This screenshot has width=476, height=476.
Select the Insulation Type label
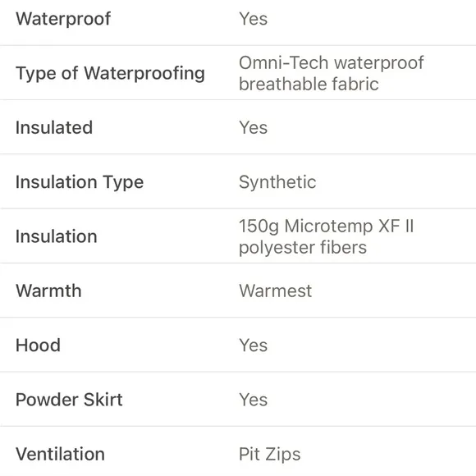[80, 182]
